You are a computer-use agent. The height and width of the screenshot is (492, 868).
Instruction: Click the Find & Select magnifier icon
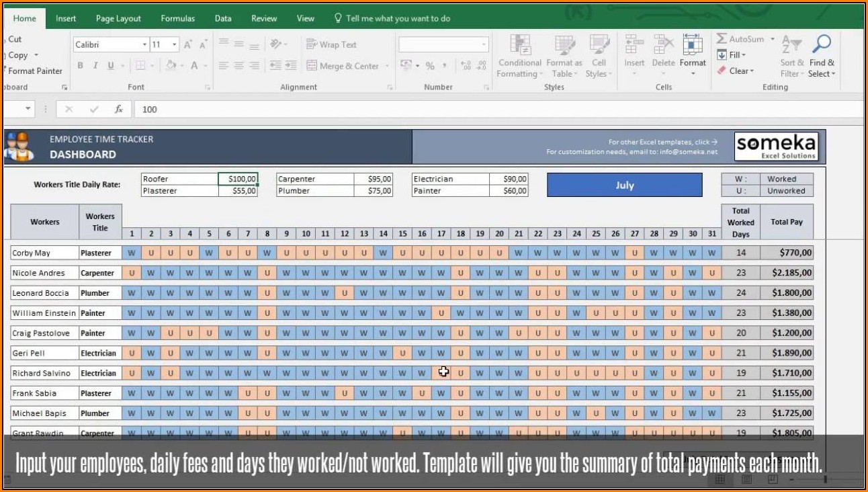pyautogui.click(x=821, y=44)
